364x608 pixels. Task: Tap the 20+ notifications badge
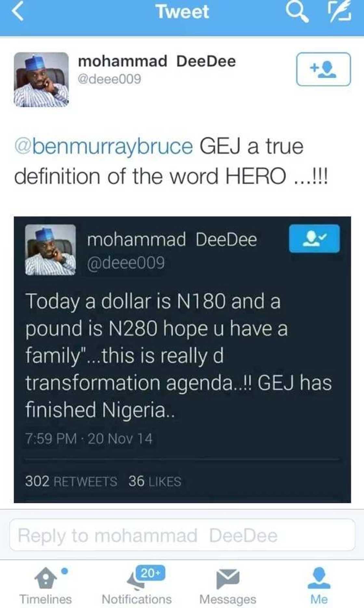click(x=151, y=573)
